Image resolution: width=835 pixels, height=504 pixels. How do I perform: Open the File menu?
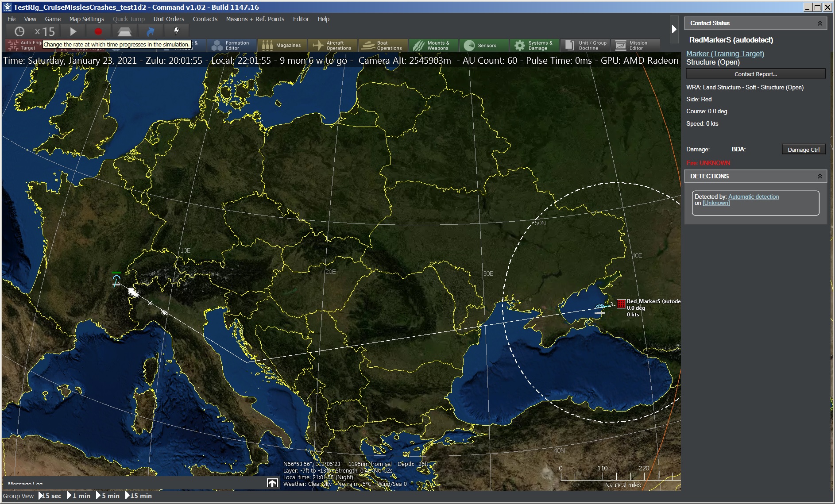12,19
